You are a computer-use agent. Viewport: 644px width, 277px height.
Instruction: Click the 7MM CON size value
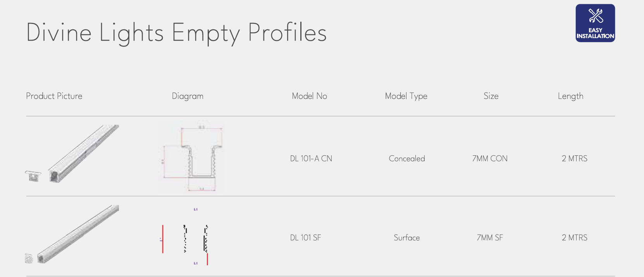click(490, 158)
